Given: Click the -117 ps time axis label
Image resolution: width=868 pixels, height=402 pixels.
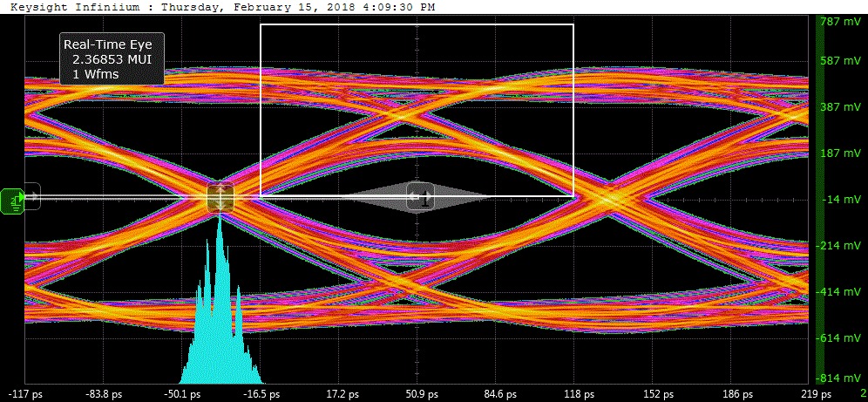Looking at the screenshot, I should pos(26,394).
